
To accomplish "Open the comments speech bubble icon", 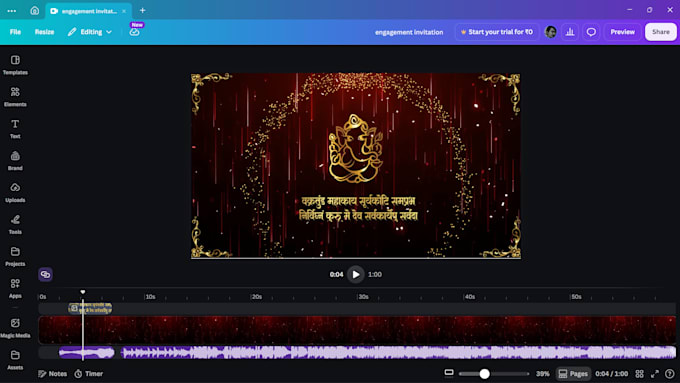I will point(591,32).
